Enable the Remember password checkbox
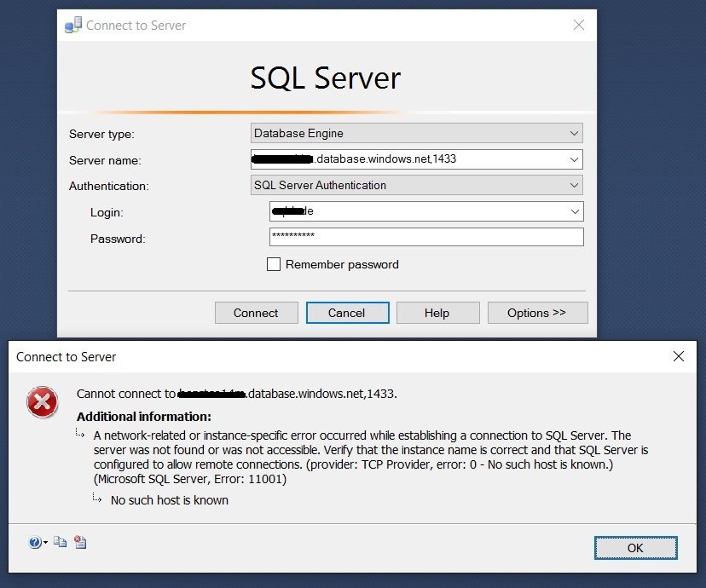706x588 pixels. pos(274,264)
